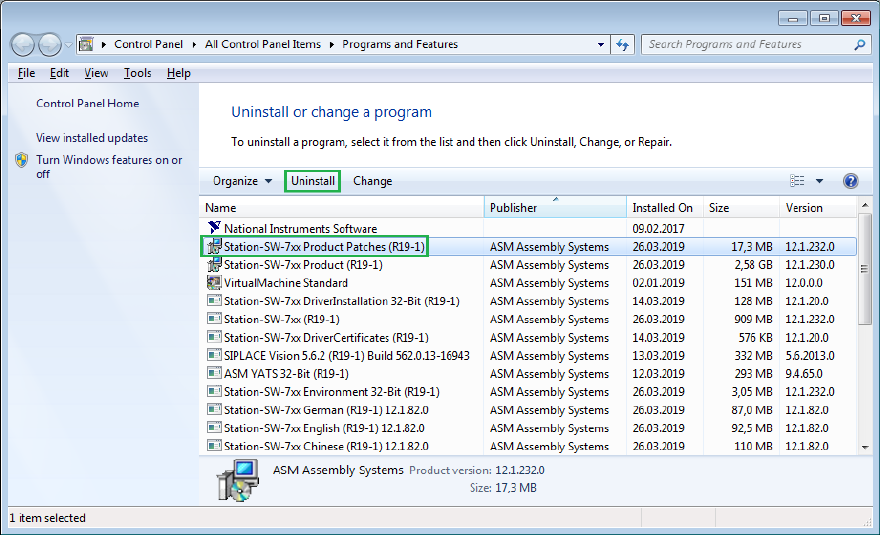Open View installed updates link
Image resolution: width=880 pixels, height=535 pixels.
pos(92,138)
